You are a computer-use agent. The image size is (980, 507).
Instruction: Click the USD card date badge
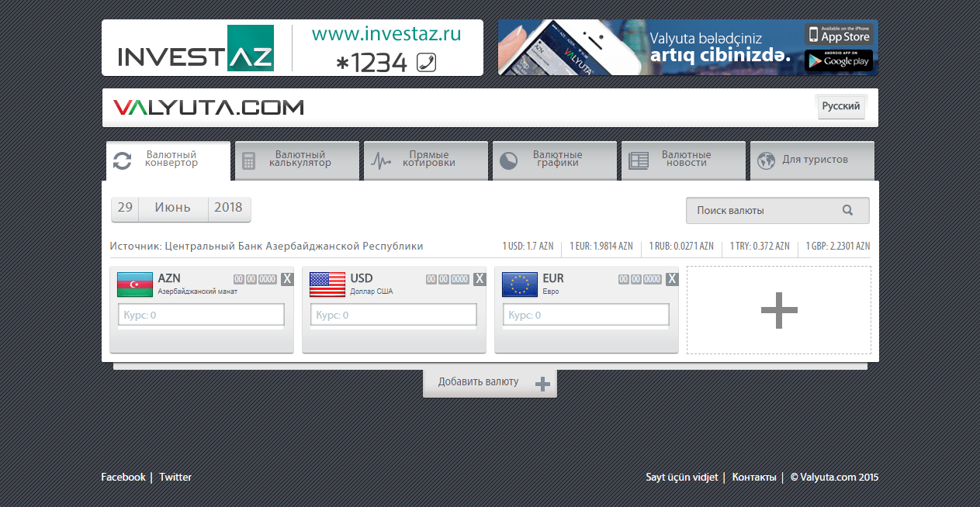tap(448, 279)
